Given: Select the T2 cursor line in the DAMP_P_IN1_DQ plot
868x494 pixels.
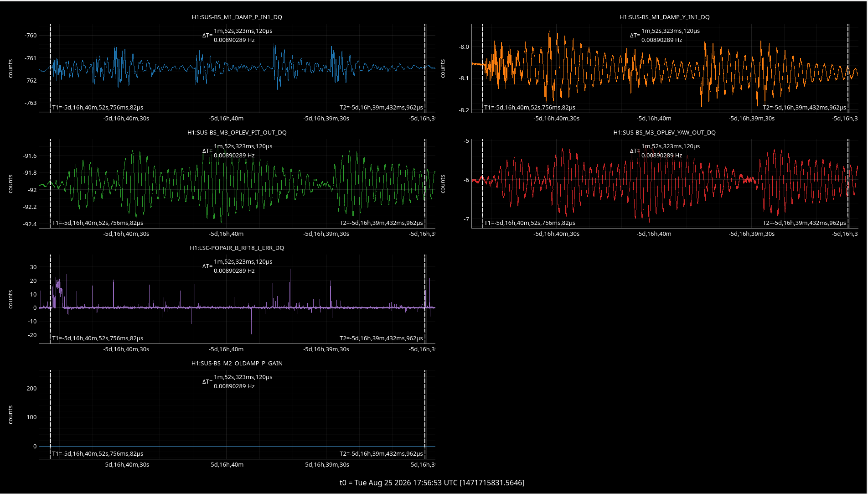Looking at the screenshot, I should [425, 68].
